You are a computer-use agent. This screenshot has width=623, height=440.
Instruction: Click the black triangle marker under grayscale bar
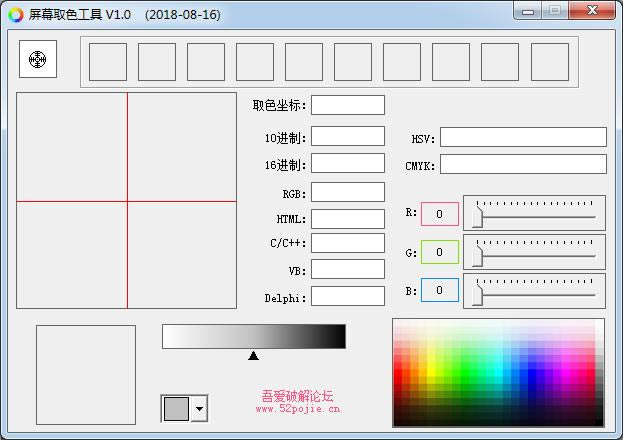[x=253, y=355]
